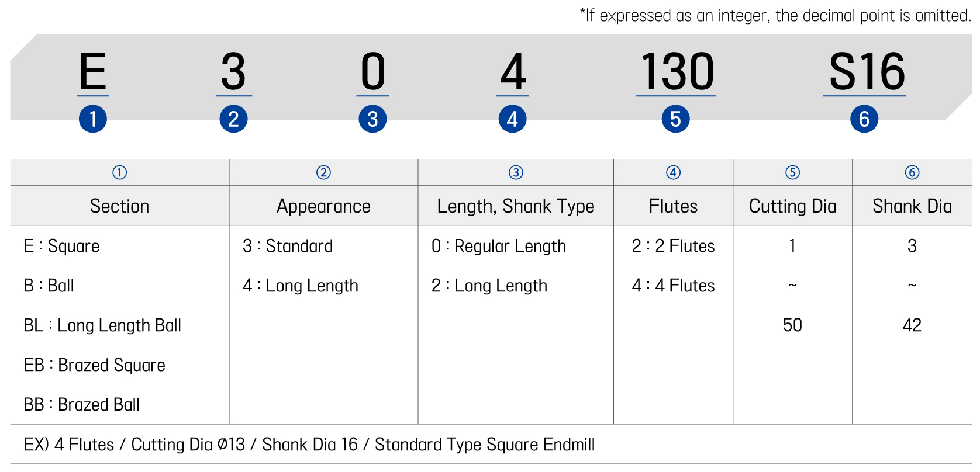Screen dimensions: 980x472
Task: Click outlined circle 1 above Section header
Action: coord(119,172)
